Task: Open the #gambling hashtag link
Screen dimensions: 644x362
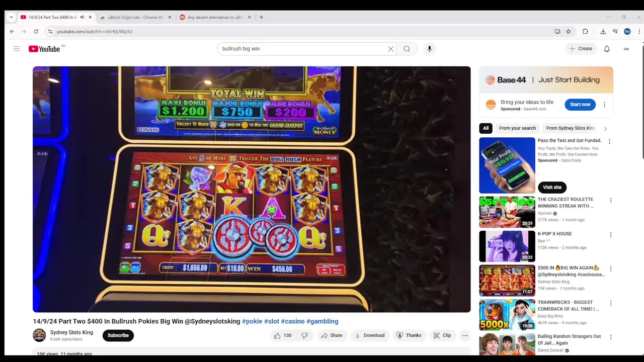Action: point(323,321)
